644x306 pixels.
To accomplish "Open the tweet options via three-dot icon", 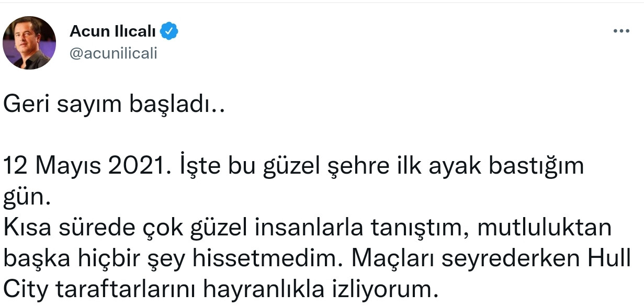I will (x=620, y=30).
